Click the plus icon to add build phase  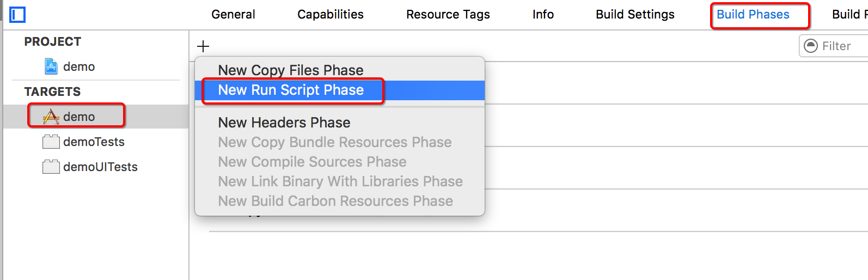pos(203,46)
